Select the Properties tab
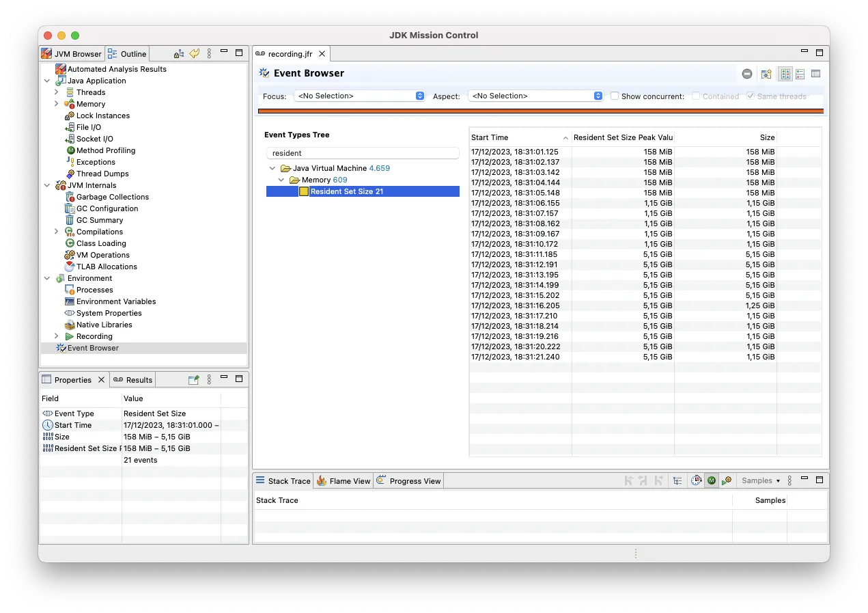Screen dimensions: 868x613 coord(67,380)
